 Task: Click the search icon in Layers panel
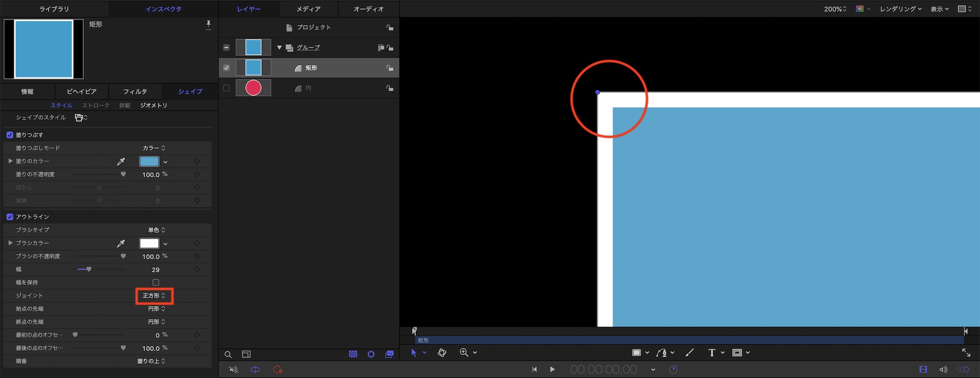coord(228,354)
